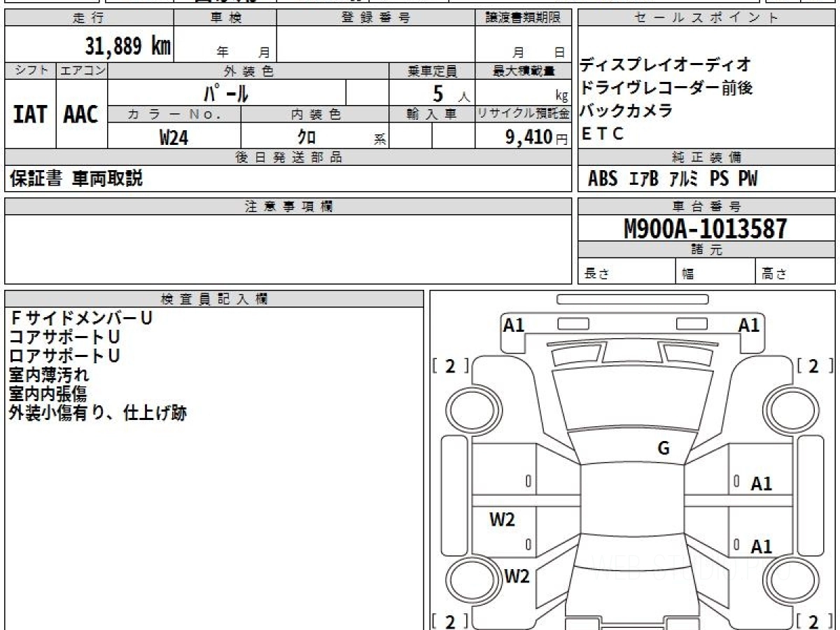The height and width of the screenshot is (630, 840).
Task: Select the 走行 mileage header cell
Action: click(x=89, y=18)
